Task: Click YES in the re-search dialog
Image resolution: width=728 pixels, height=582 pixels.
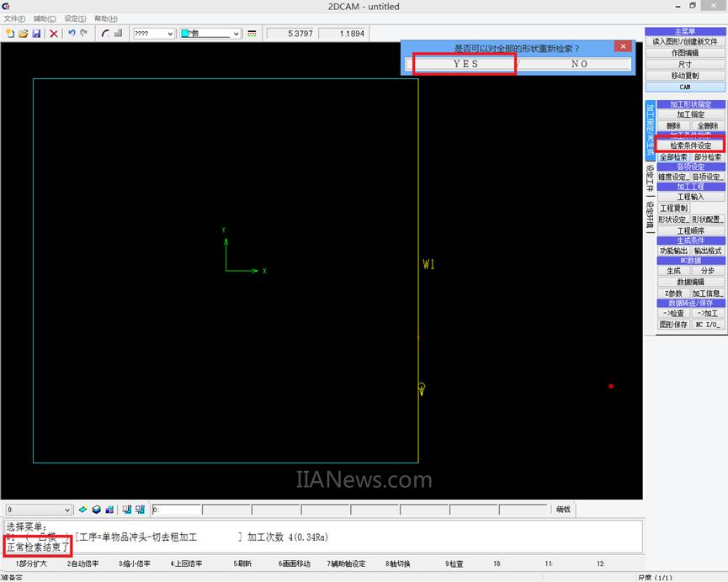Action: pos(465,64)
